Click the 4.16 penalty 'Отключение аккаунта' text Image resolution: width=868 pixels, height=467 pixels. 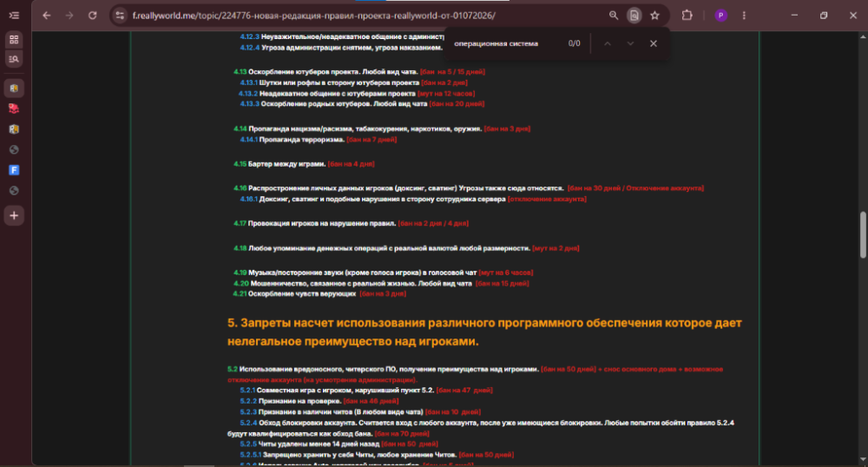664,188
